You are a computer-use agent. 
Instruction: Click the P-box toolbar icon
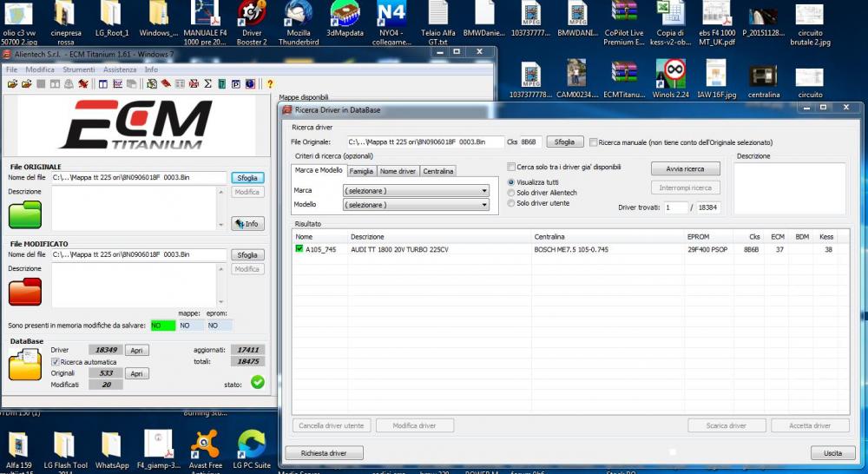236,84
